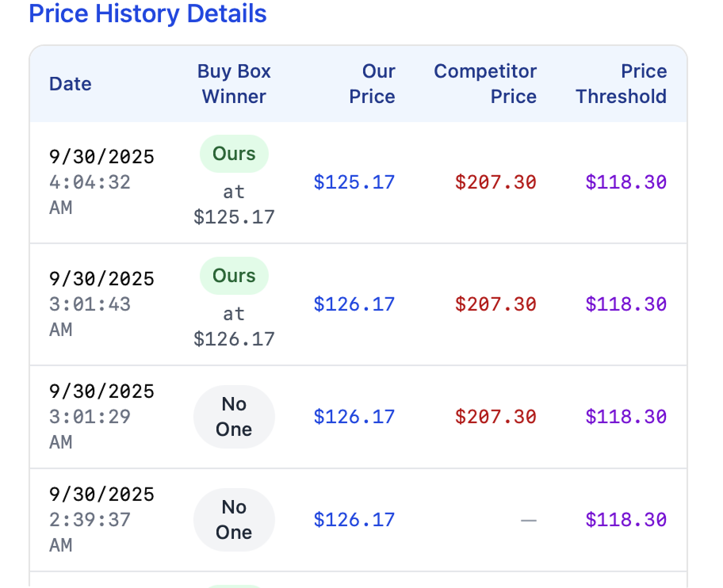Click the $118.30 threshold in last row

click(x=625, y=519)
